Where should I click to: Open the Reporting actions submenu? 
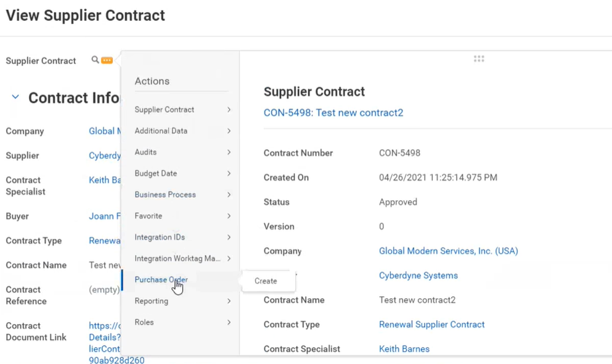tap(152, 301)
